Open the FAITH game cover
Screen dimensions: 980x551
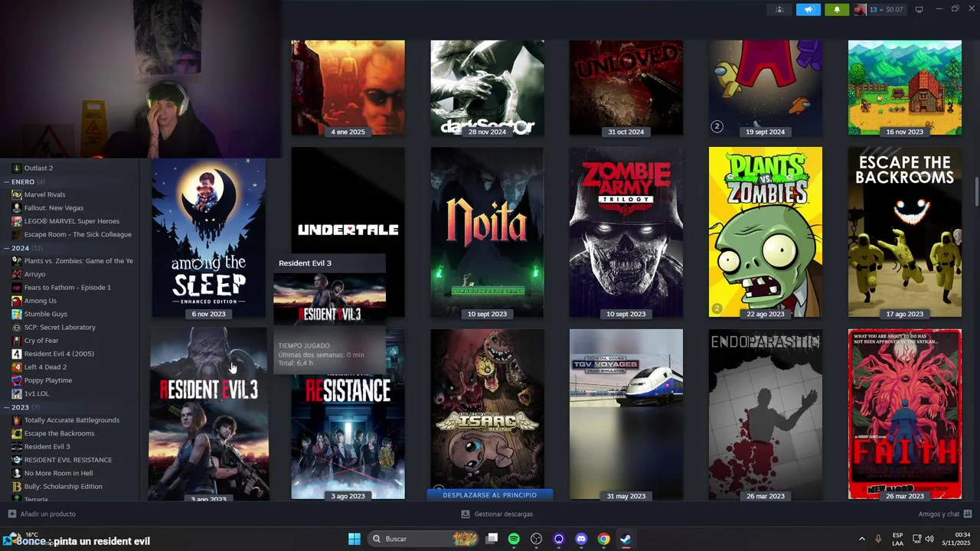(905, 414)
